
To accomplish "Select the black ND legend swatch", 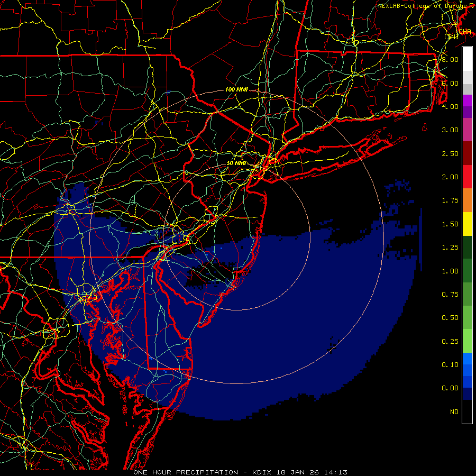I will [x=467, y=411].
